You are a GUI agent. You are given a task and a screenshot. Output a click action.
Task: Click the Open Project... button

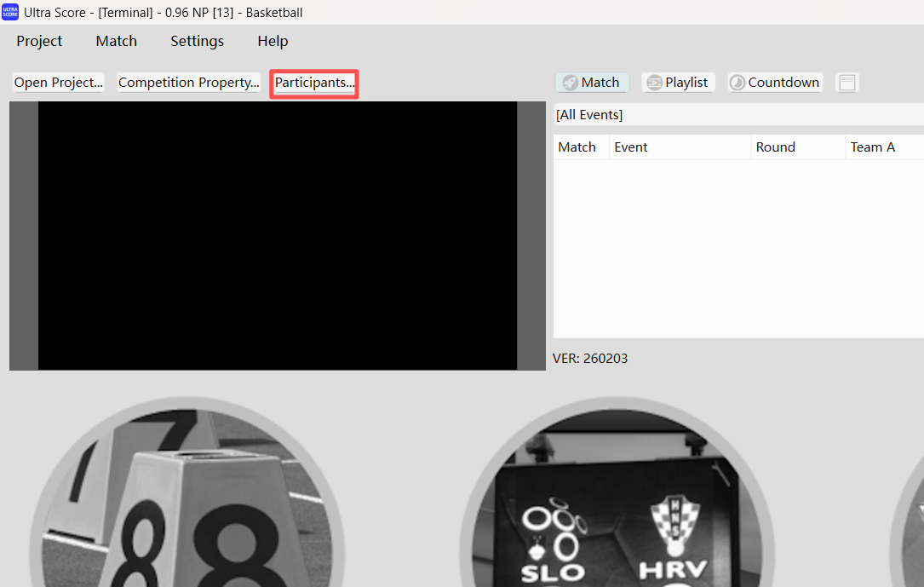(x=58, y=83)
